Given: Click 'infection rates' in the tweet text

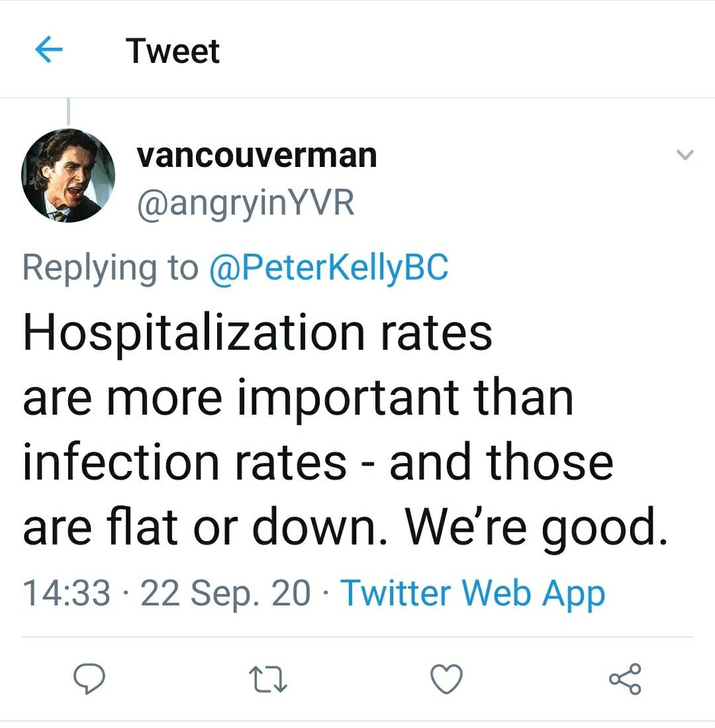Looking at the screenshot, I should pyautogui.click(x=185, y=462).
